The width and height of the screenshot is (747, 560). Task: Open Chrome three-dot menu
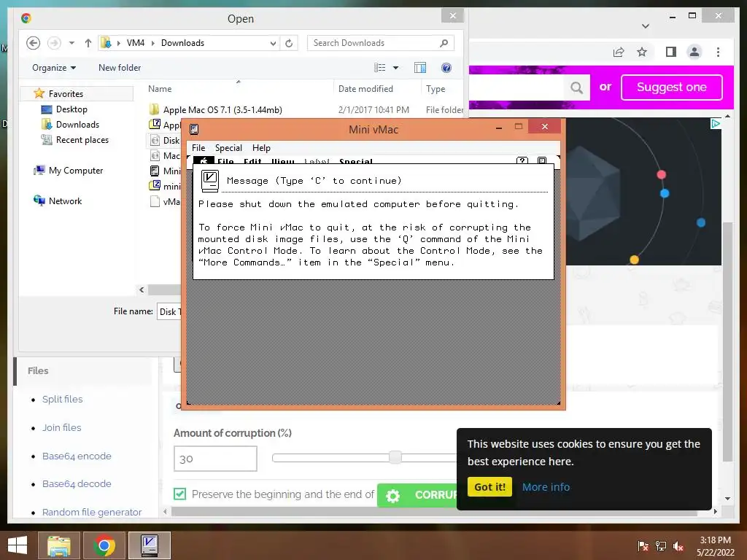(718, 52)
